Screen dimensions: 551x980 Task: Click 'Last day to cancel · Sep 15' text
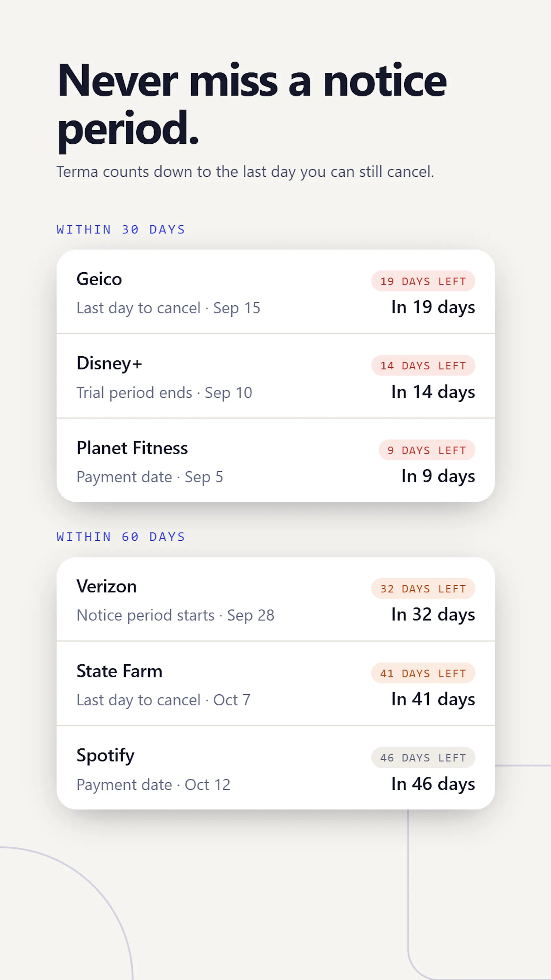tap(168, 308)
